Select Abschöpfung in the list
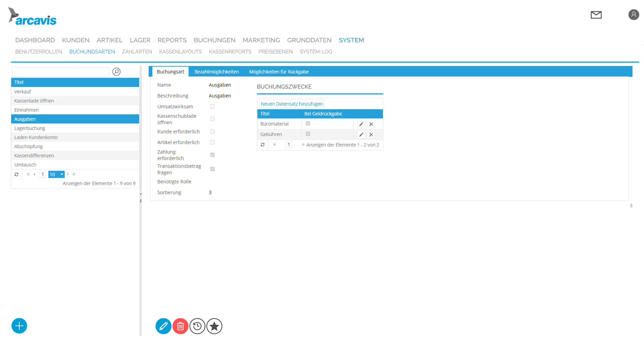The height and width of the screenshot is (362, 644). [75, 146]
